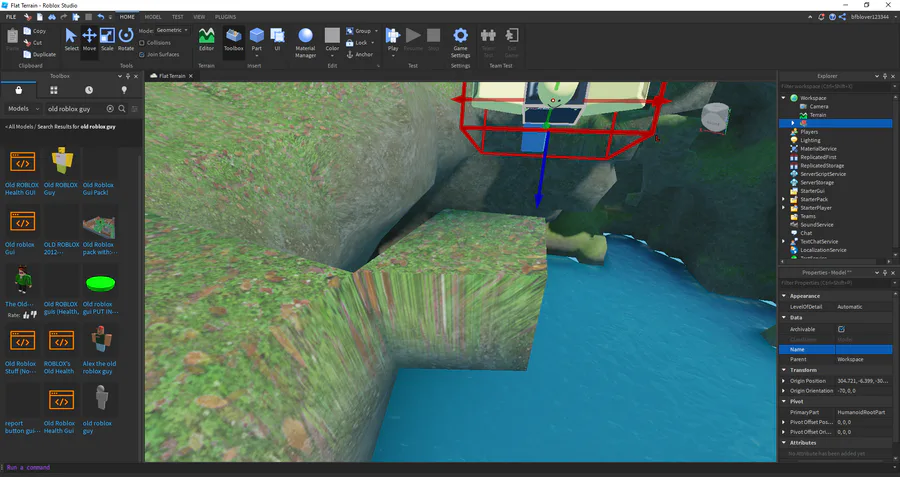Toggle Join Surfaces checkbox
The image size is (900, 477).
click(142, 55)
